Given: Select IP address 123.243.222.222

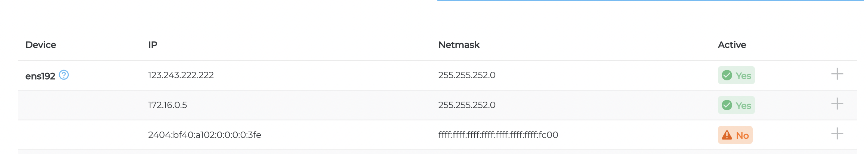Looking at the screenshot, I should (181, 75).
